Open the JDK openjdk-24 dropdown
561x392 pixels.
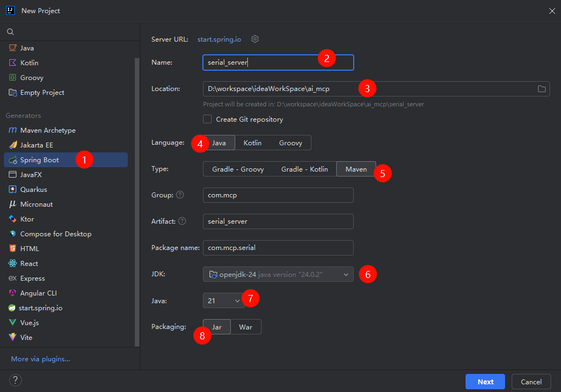click(x=278, y=274)
